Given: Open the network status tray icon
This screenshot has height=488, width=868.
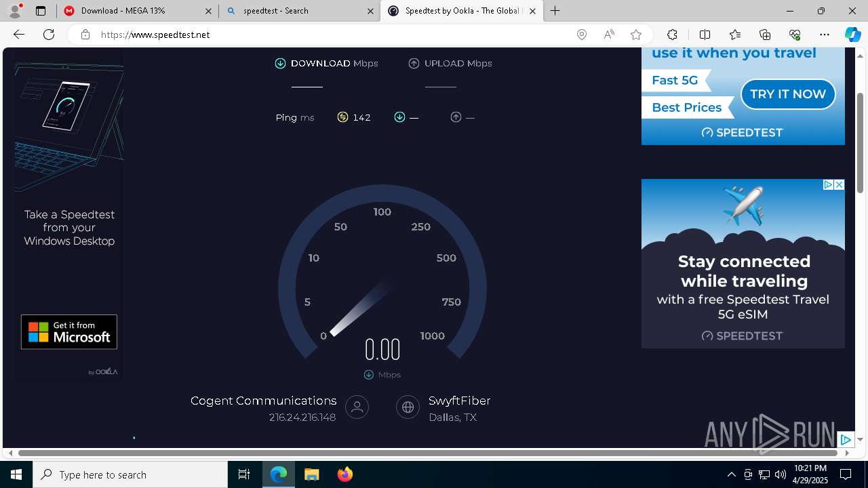Looking at the screenshot, I should click(x=764, y=474).
